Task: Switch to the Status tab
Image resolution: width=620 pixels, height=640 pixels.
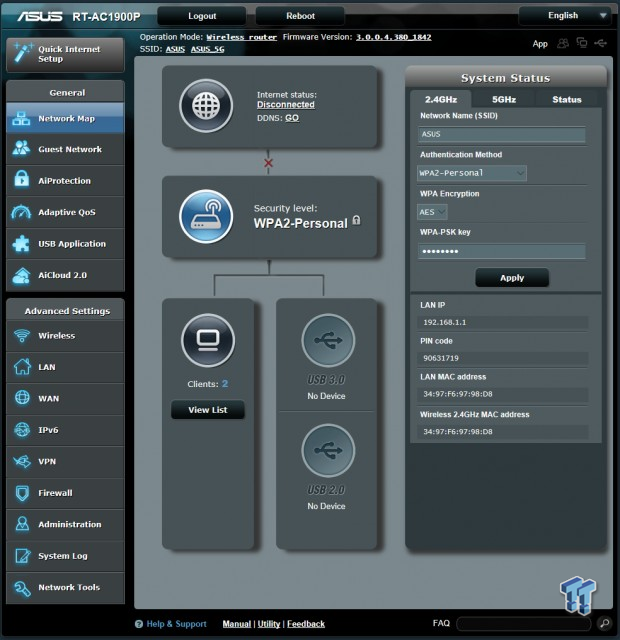Action: coord(567,100)
